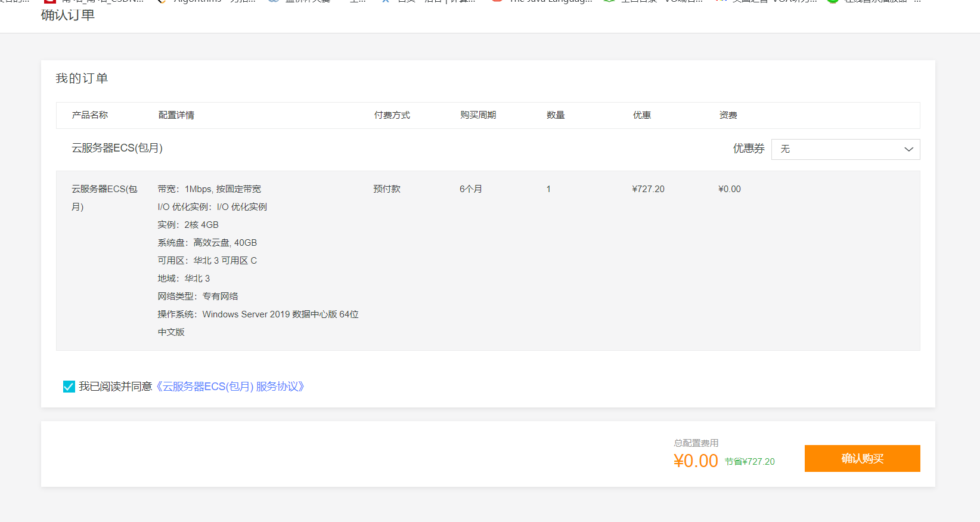Click the ¥727.20 discount cell

coord(649,189)
